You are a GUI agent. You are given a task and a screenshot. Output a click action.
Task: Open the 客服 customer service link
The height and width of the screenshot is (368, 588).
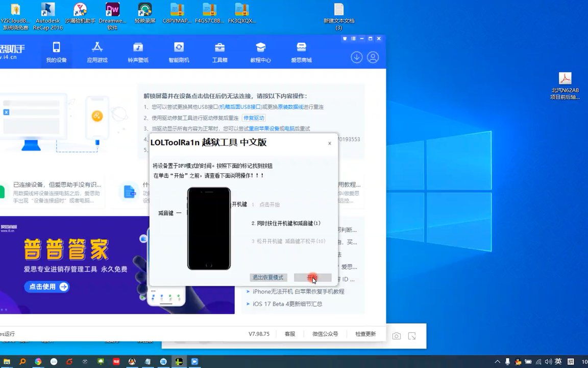tap(290, 334)
